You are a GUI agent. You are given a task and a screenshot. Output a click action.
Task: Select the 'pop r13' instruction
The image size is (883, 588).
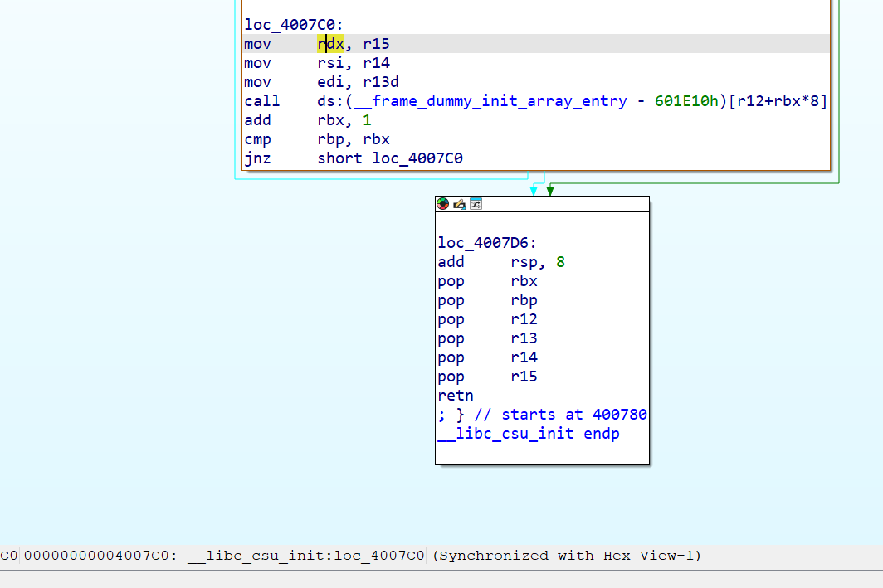[x=488, y=338]
